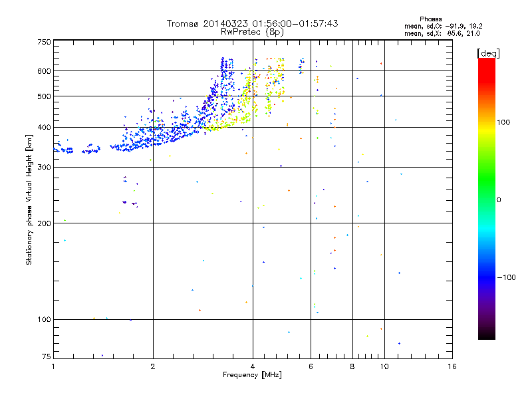Screen dimensions: 532x399
Task: Click the y-axis tick label '500'
Action: [44, 96]
